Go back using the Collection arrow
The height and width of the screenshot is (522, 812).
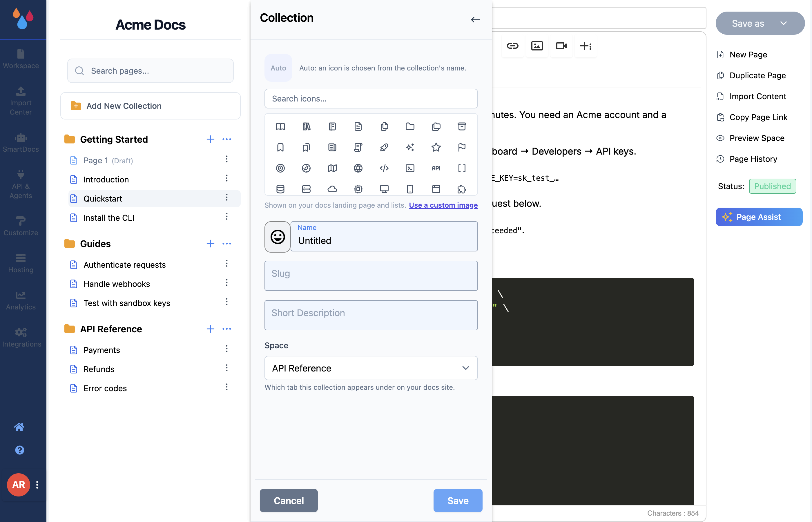(476, 20)
